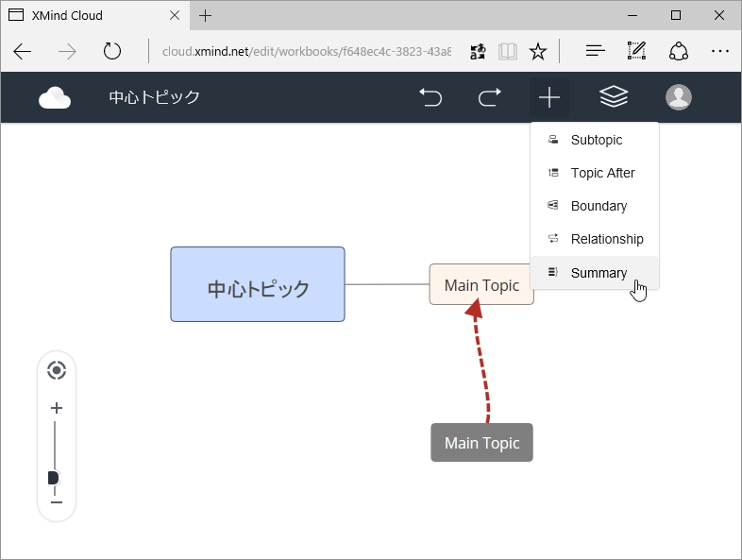Open the sheets layers icon
Screen dimensions: 742x560
coord(614,97)
